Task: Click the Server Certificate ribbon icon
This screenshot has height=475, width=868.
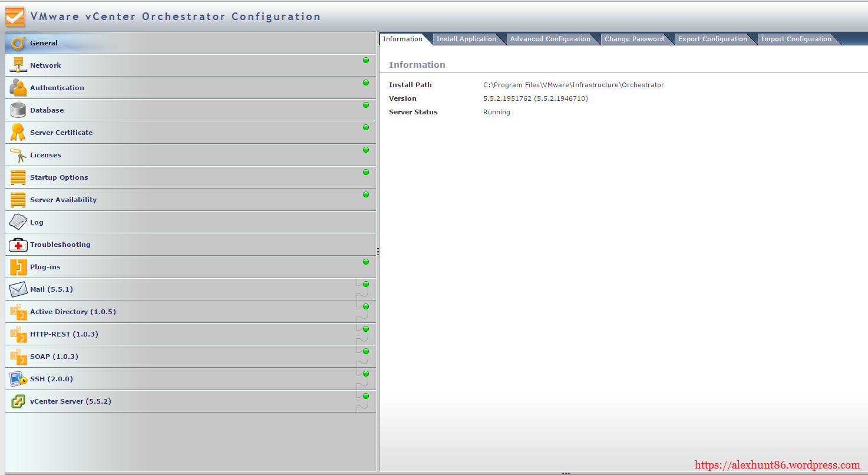Action: 18,133
